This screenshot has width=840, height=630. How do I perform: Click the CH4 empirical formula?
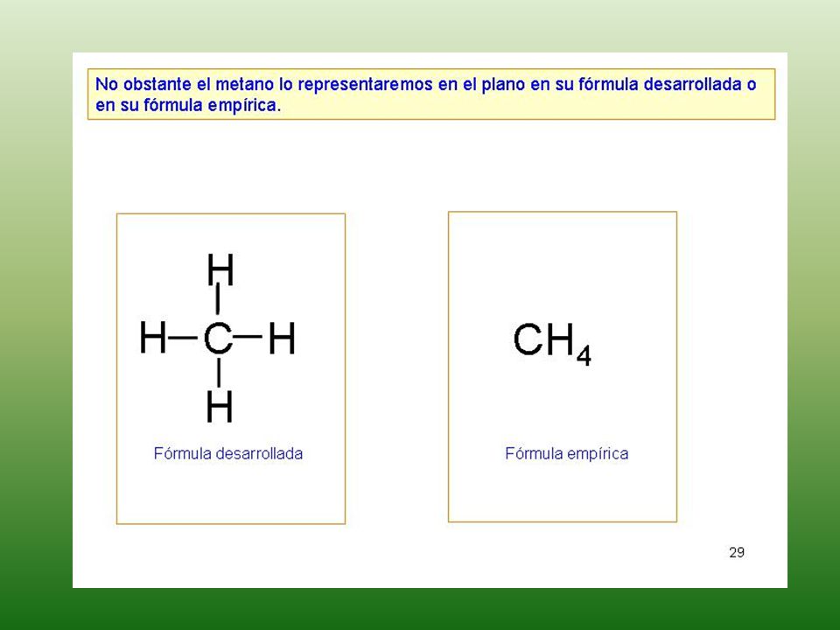552,344
